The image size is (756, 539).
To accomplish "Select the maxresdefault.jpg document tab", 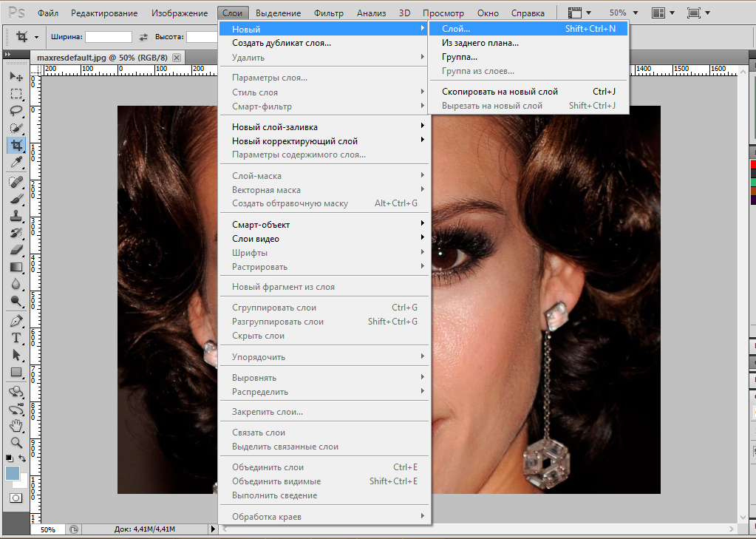I will tap(102, 58).
